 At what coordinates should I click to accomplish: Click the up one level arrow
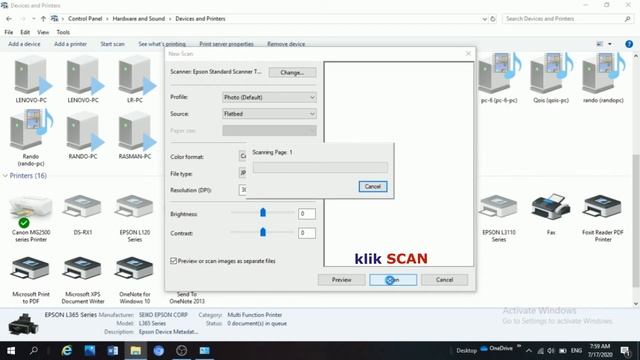point(43,19)
